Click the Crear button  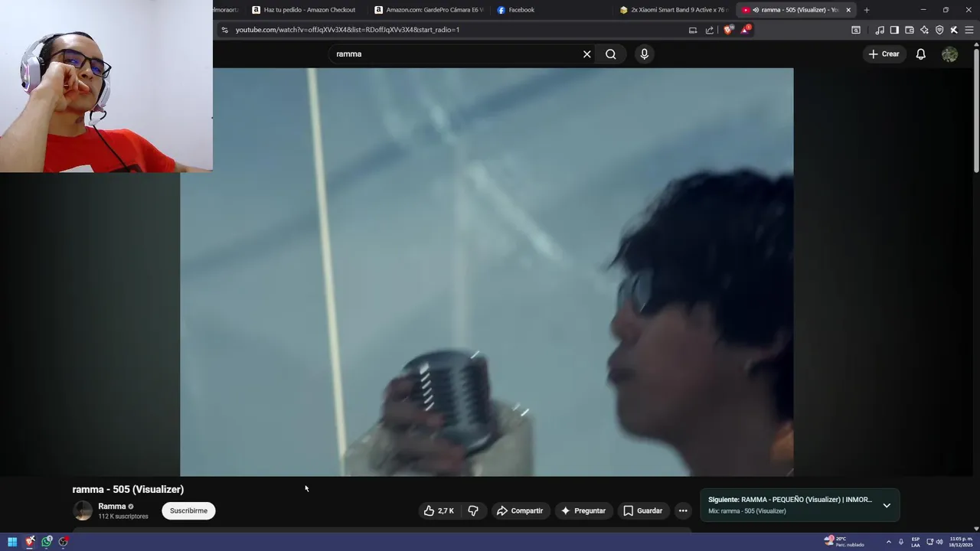[884, 54]
